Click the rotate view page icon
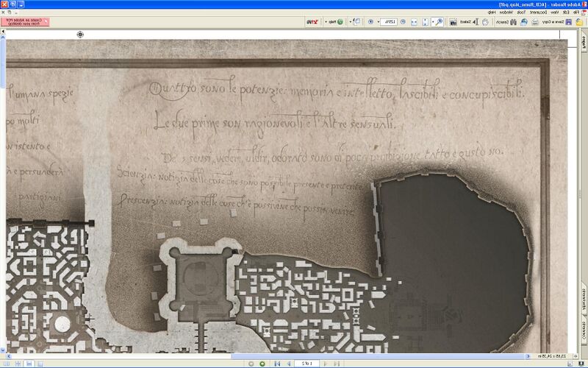This screenshot has height=368, width=588. [356, 22]
